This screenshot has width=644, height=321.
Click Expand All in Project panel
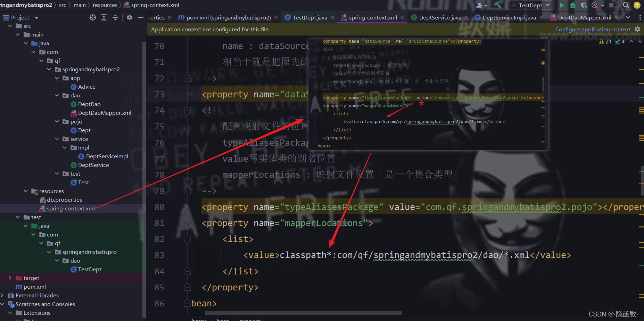point(104,17)
